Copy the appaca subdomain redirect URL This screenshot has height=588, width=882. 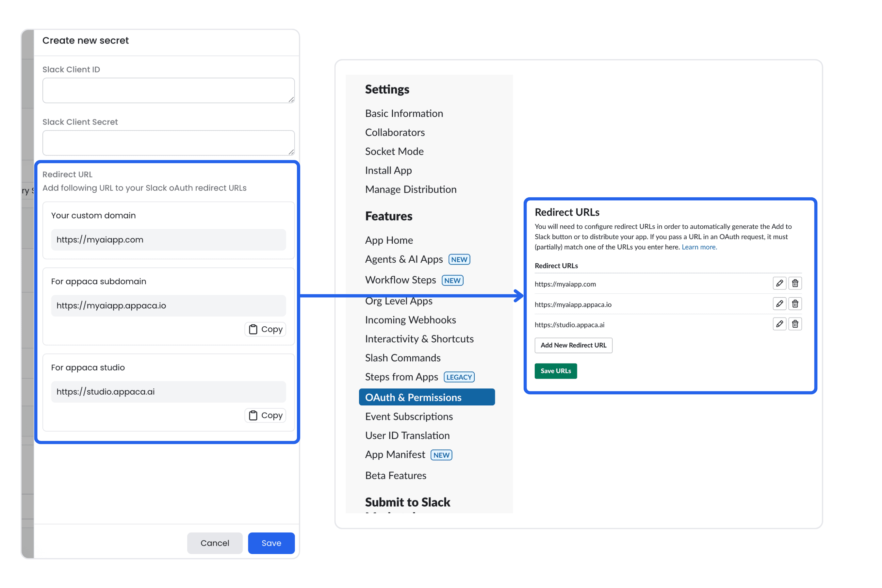coord(265,329)
